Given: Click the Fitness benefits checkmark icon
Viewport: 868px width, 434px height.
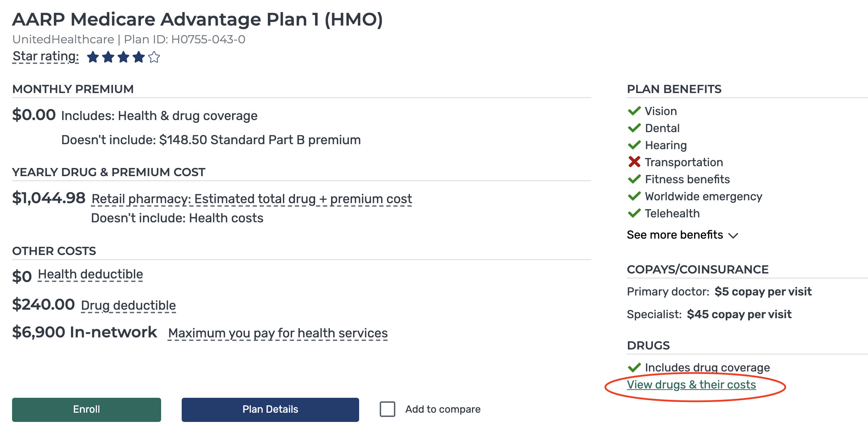Looking at the screenshot, I should (x=634, y=179).
